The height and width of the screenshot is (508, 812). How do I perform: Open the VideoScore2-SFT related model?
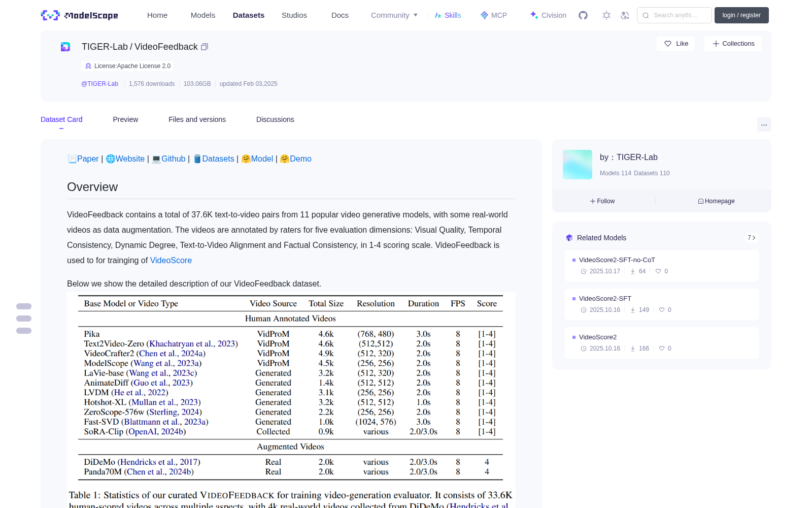662,304
